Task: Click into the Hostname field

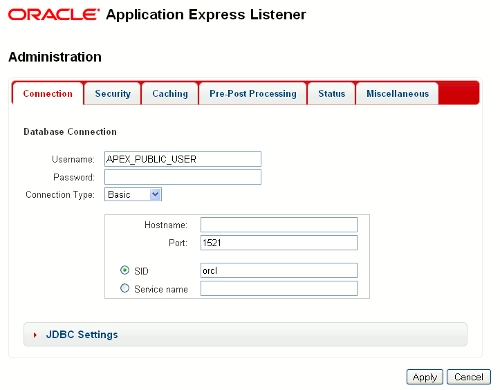Action: coord(279,225)
